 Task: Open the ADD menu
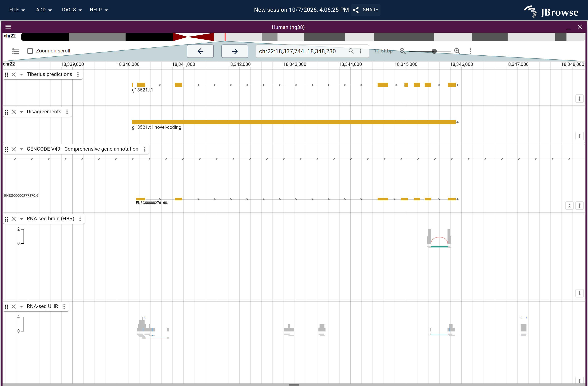tap(44, 10)
